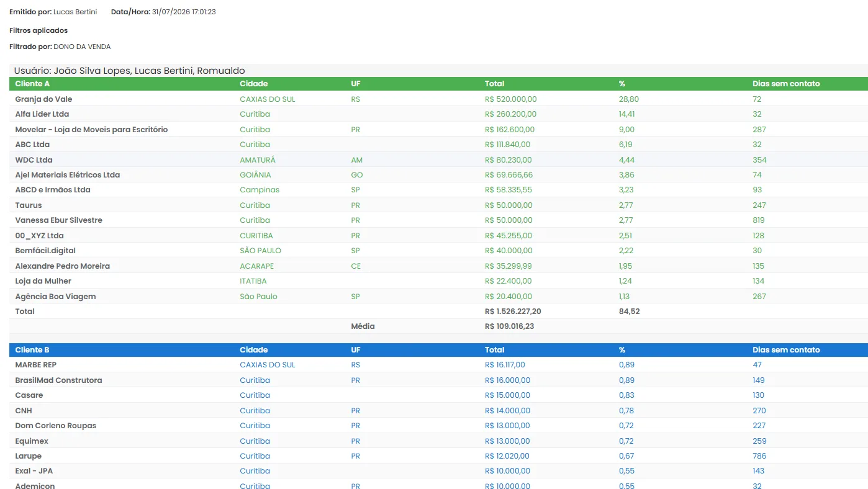Screen dimensions: 868x489
Task: Click the 'Emitido por: Lucas Bertini' text
Action: click(x=53, y=12)
